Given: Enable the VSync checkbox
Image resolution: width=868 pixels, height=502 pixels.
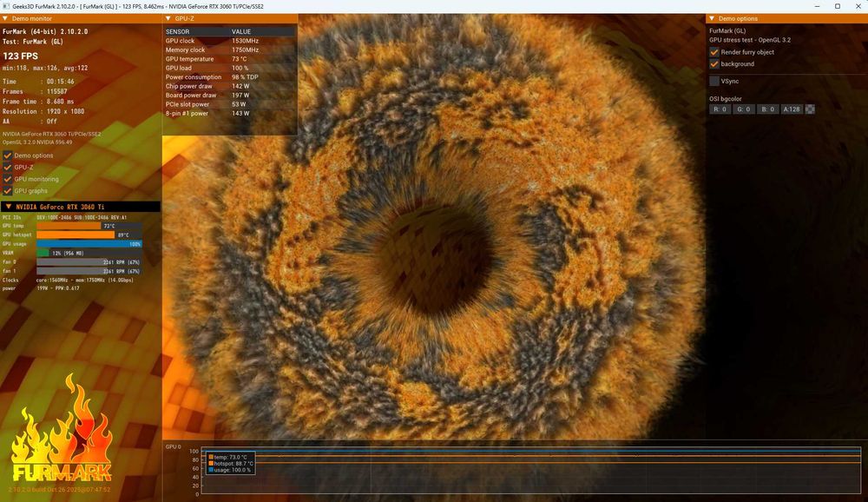Looking at the screenshot, I should click(x=714, y=81).
